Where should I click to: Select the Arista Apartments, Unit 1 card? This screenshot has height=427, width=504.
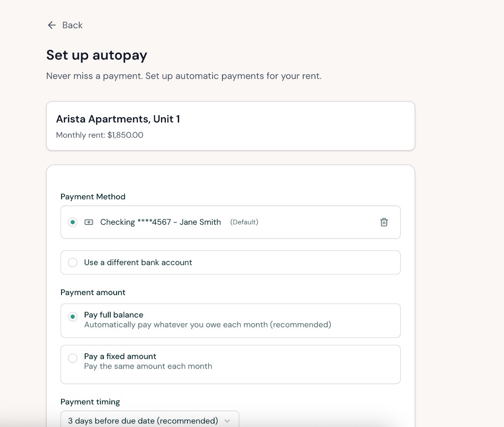[230, 125]
